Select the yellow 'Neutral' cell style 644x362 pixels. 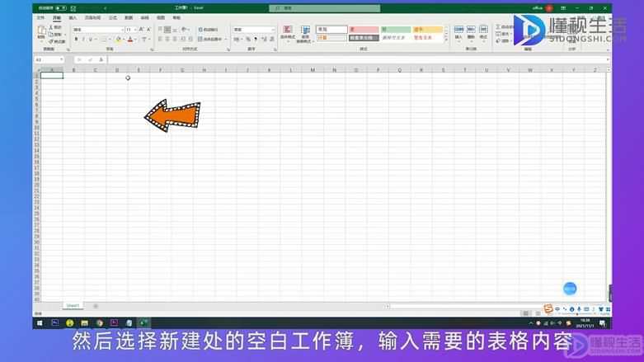click(428, 30)
